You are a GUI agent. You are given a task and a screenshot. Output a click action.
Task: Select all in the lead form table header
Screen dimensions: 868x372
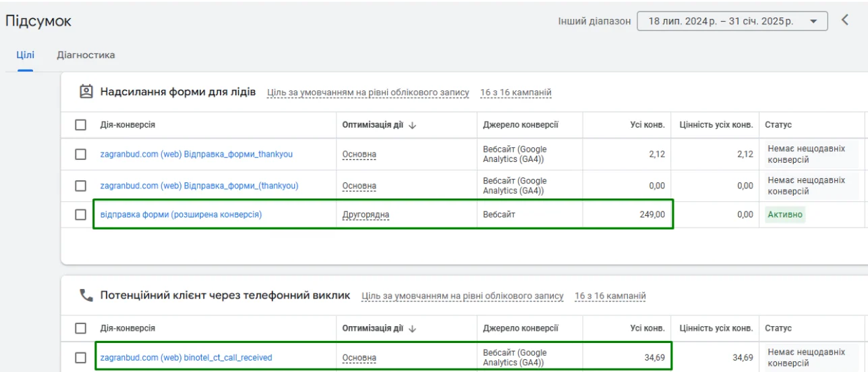click(81, 125)
